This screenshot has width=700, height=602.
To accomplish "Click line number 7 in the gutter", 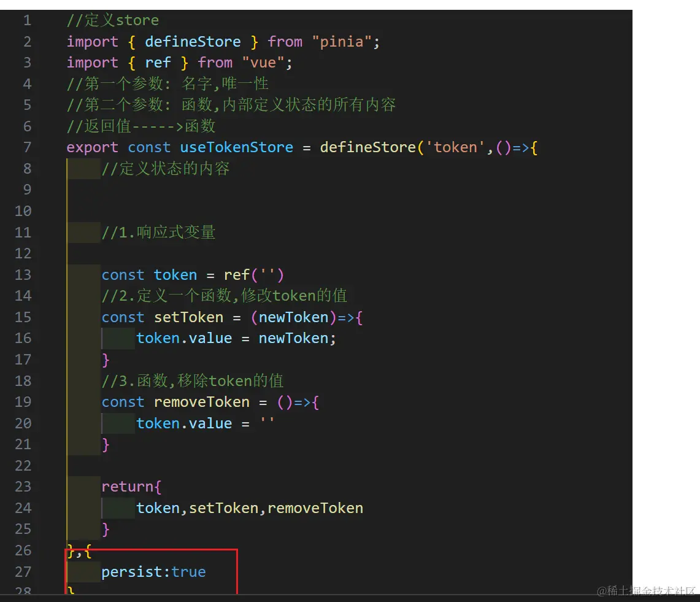I will (x=27, y=147).
